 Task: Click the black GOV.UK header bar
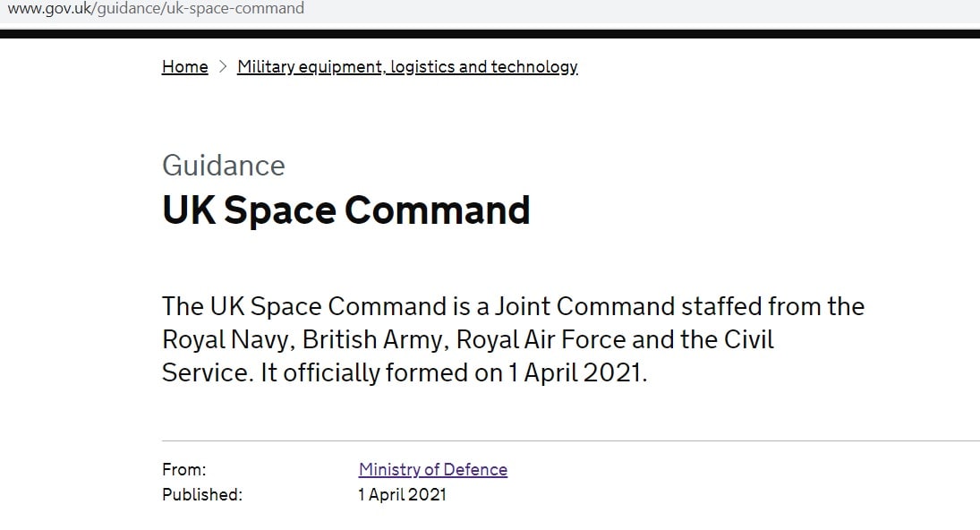click(490, 34)
